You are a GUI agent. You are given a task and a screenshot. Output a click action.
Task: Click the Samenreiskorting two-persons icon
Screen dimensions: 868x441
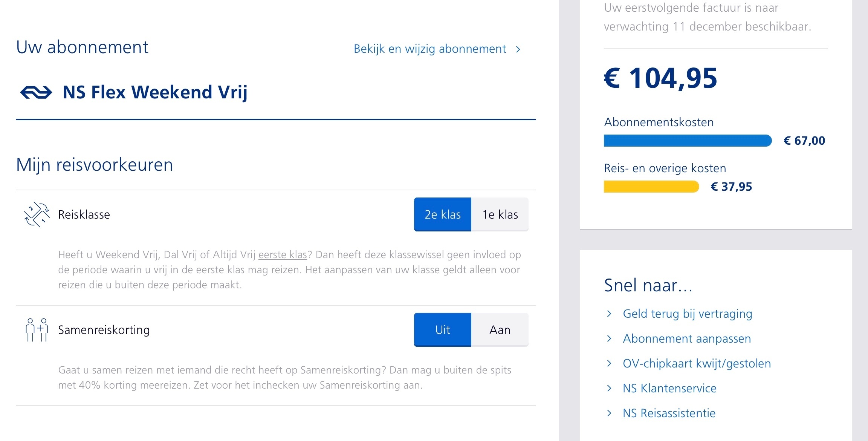pyautogui.click(x=37, y=330)
